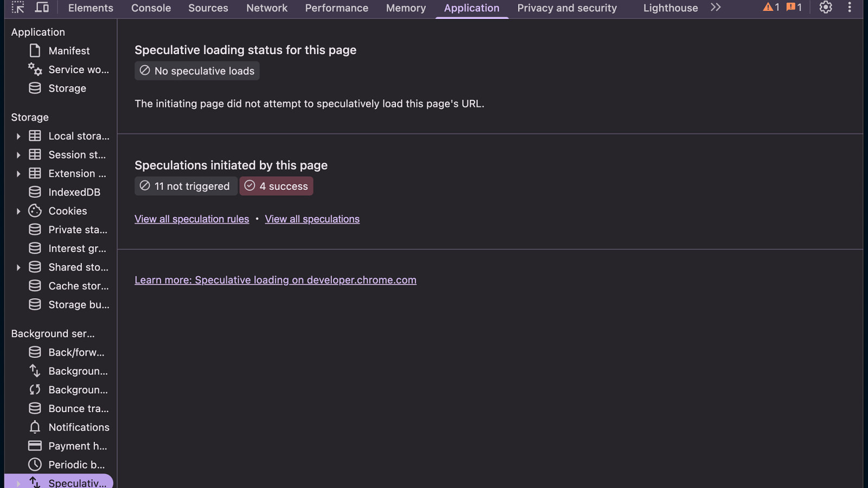Expand the Shared storage tree item
868x488 pixels.
coord(18,267)
